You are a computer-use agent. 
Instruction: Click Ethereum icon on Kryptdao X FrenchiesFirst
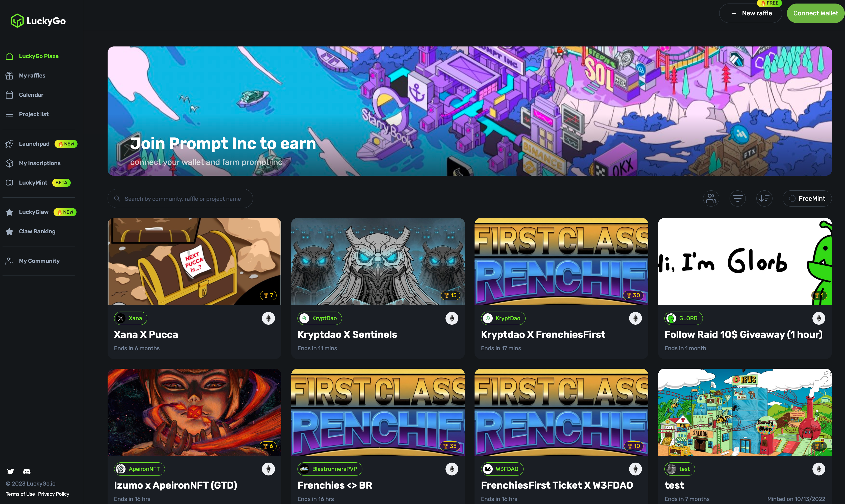635,318
